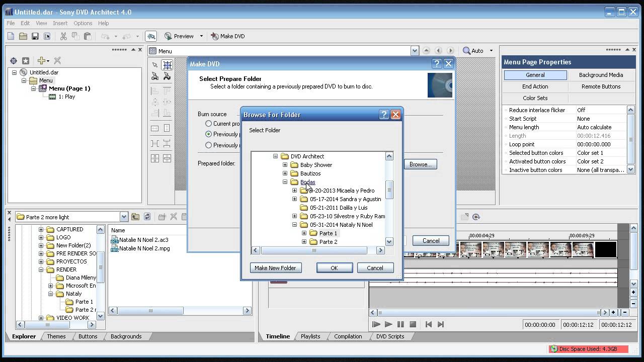Click the Play button in timeline transport

coord(388,324)
